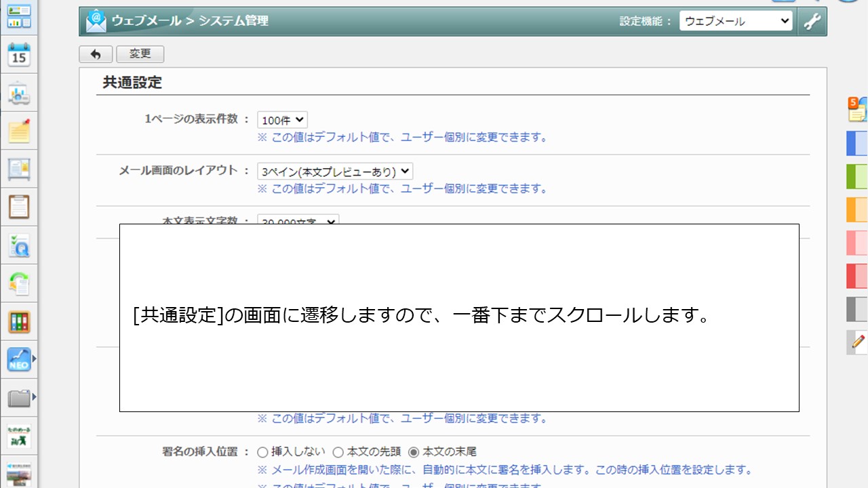Image resolution: width=868 pixels, height=488 pixels.
Task: Select '本文の末尾' signature position option
Action: [x=414, y=452]
